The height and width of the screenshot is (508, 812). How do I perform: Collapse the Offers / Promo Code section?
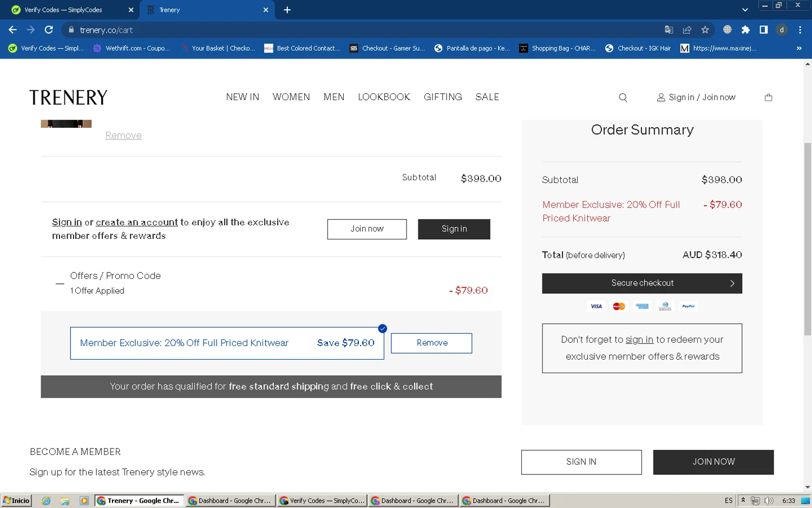tap(60, 283)
